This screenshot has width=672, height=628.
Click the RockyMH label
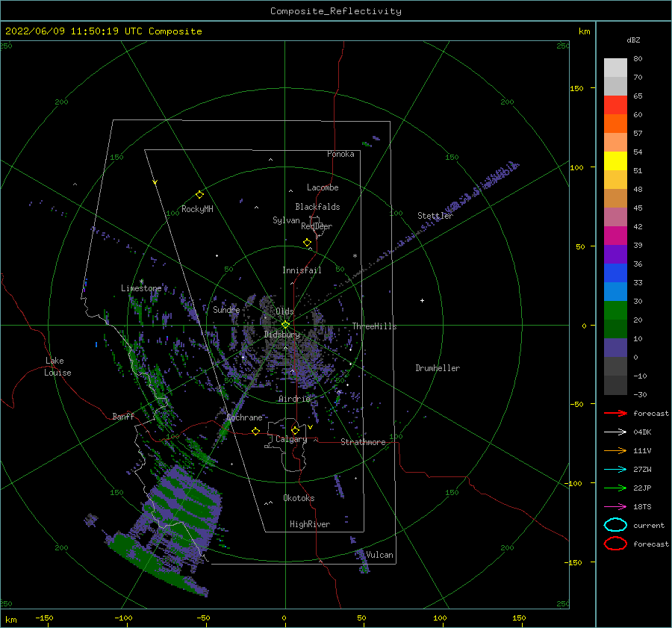click(197, 209)
